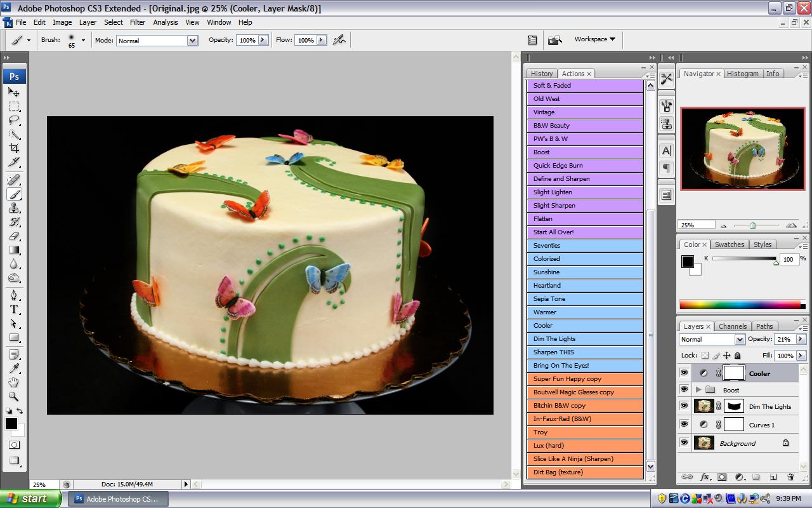Switch to the Swatches tab
Screen dimensions: 812x508
tap(730, 244)
